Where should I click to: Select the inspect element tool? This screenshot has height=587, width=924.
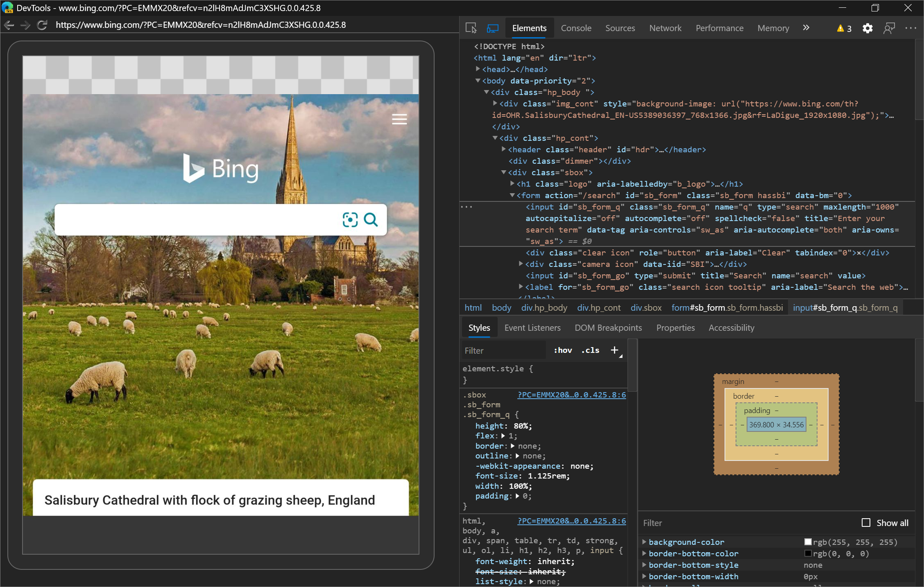coord(471,28)
